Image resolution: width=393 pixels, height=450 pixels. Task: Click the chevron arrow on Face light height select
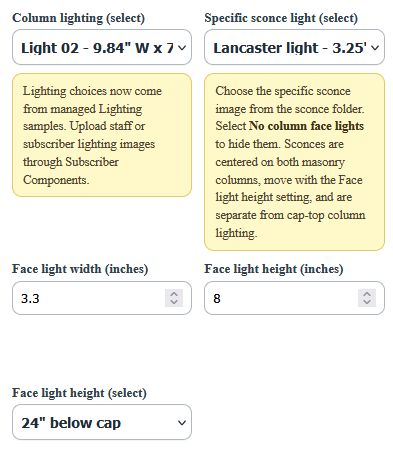pos(182,423)
